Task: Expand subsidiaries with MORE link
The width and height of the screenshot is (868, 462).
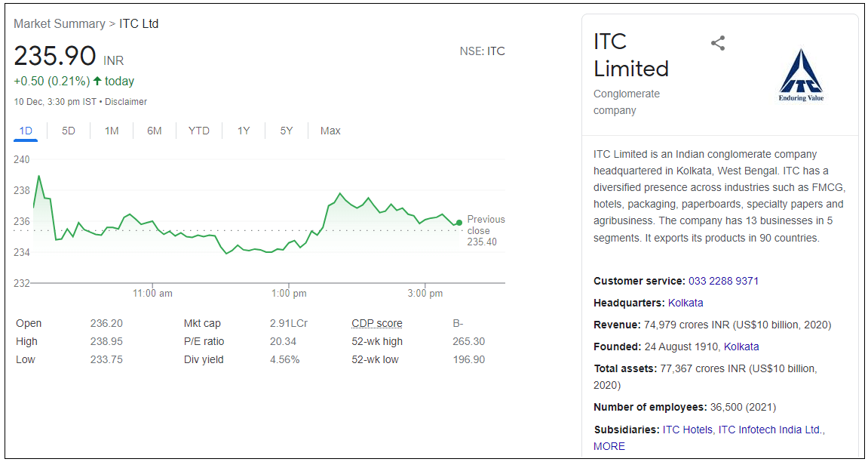Action: [609, 446]
